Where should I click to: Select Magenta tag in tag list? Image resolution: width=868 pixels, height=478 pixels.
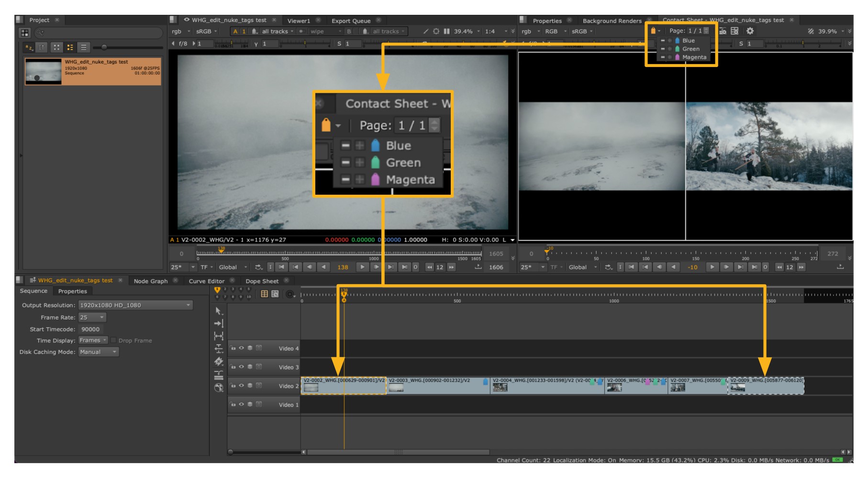point(694,57)
